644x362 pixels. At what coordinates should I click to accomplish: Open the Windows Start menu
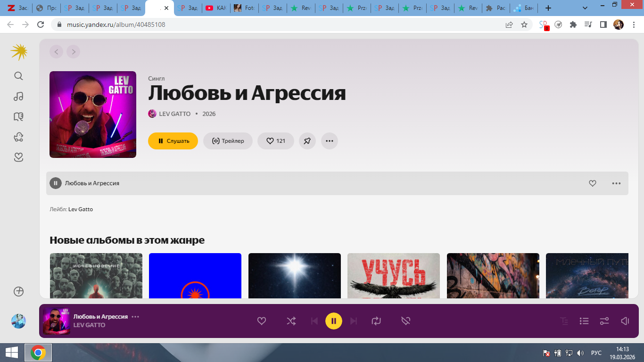[12, 353]
